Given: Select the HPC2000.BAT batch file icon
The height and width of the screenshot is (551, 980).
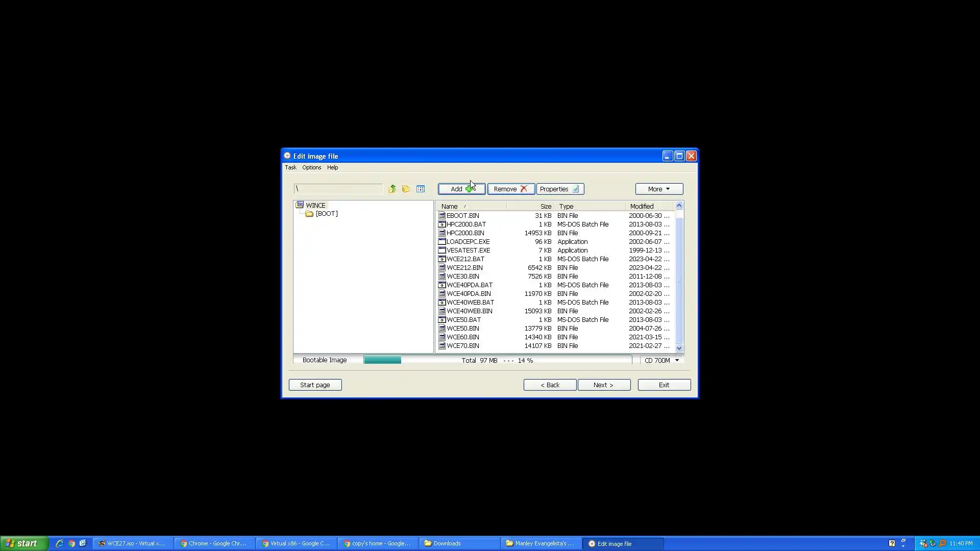Looking at the screenshot, I should pos(442,224).
